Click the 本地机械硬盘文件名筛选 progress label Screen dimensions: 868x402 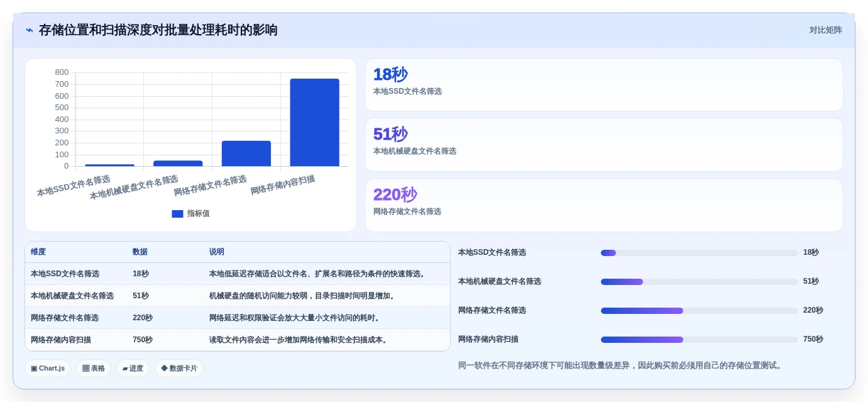(500, 282)
